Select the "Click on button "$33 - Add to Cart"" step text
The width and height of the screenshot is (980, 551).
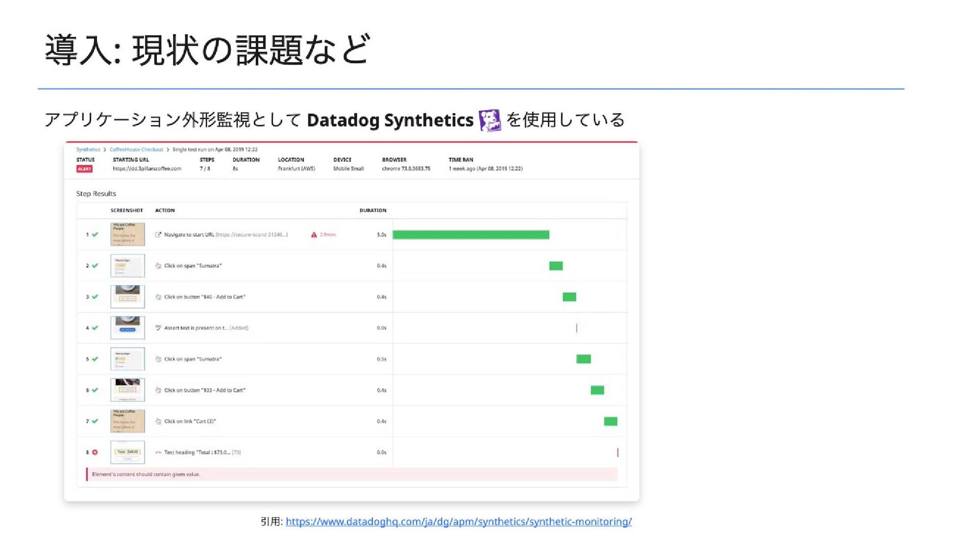[x=205, y=390]
